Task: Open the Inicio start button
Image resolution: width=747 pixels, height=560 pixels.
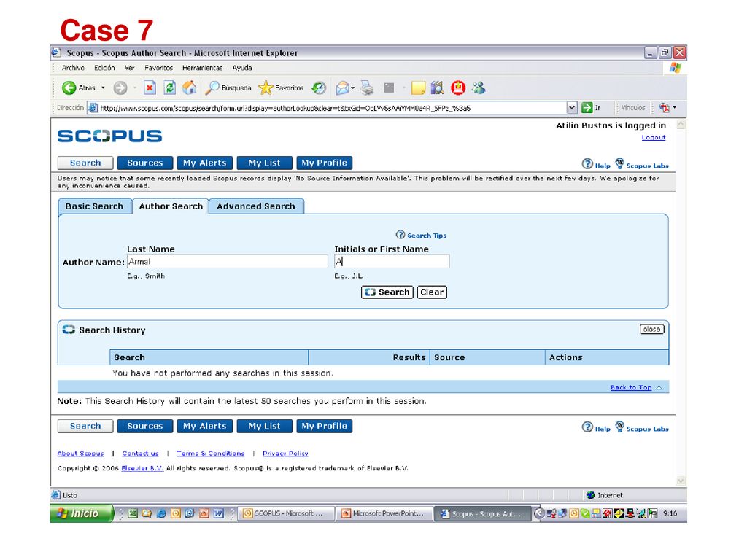Action: pyautogui.click(x=82, y=513)
